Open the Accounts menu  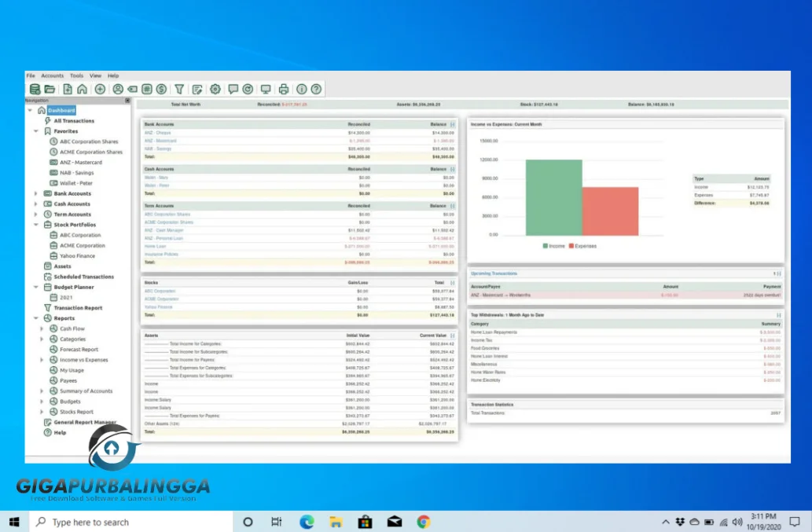click(x=53, y=75)
